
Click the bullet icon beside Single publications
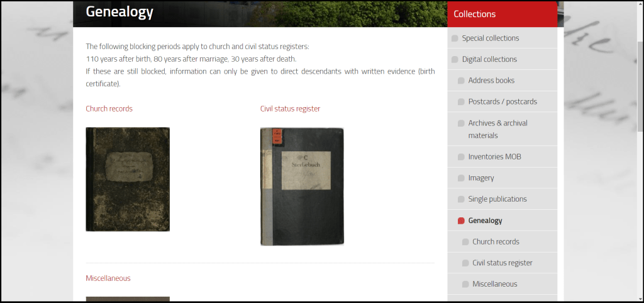461,200
